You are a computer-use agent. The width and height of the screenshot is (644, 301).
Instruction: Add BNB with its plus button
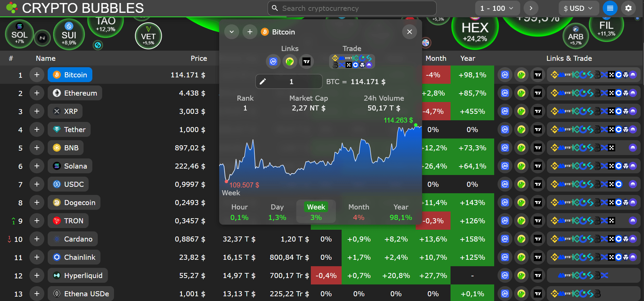tap(37, 148)
